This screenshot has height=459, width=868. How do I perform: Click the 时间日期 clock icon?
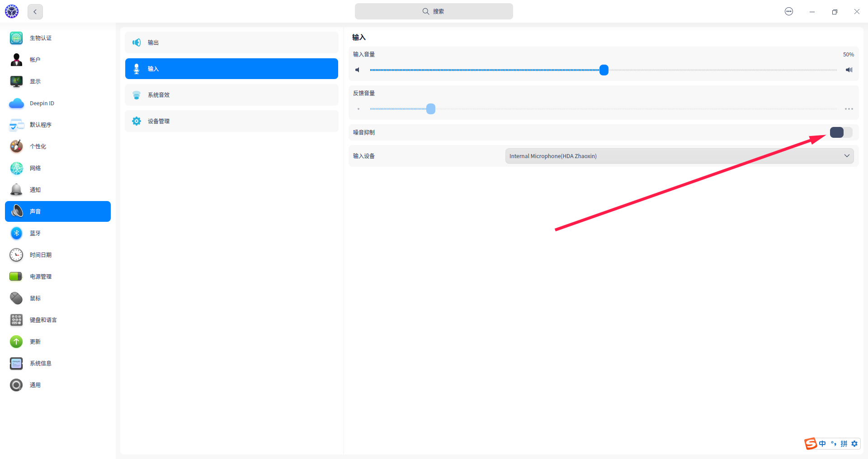point(16,255)
